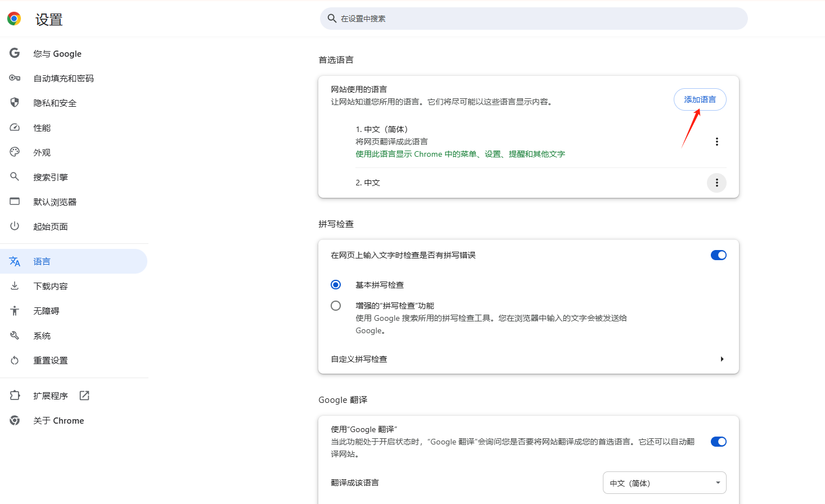
Task: Click the power icon for 起始页面
Action: click(x=15, y=226)
